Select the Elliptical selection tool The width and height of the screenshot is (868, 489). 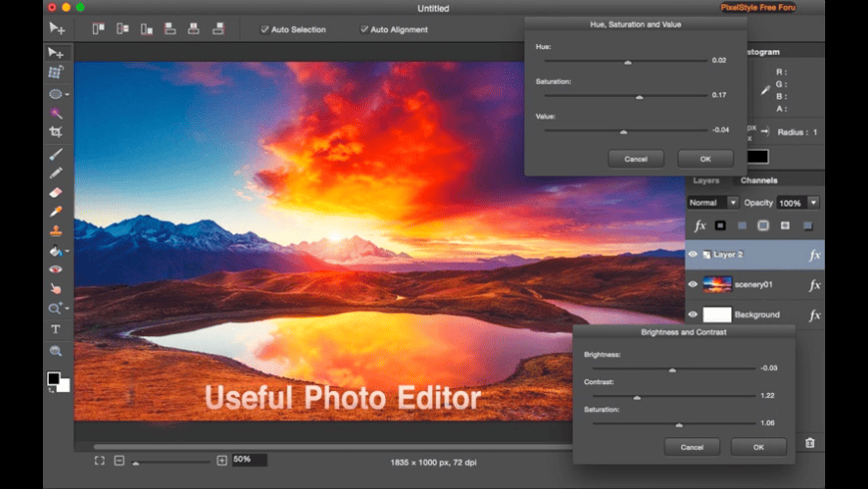click(55, 94)
